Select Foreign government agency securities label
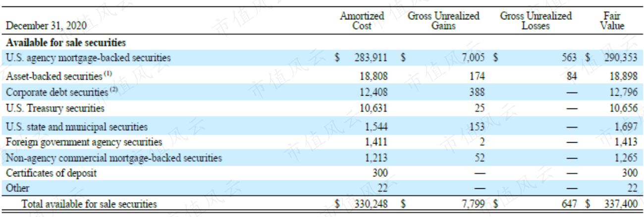The height and width of the screenshot is (217, 644). click(84, 142)
